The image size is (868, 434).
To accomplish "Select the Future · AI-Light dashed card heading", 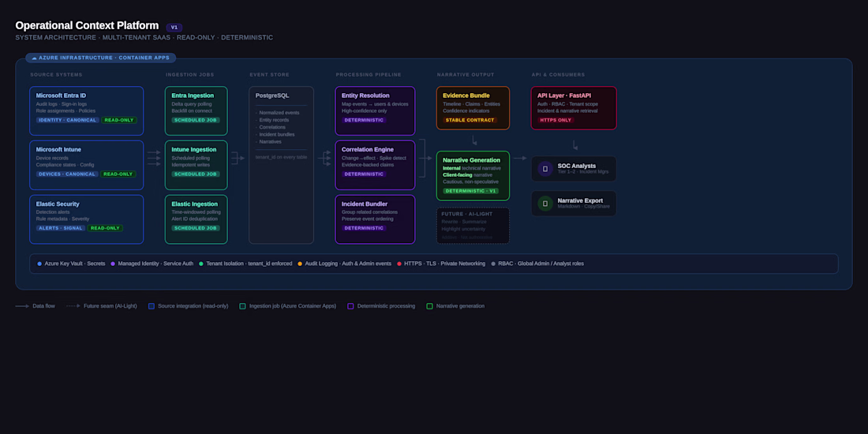I will pos(465,214).
